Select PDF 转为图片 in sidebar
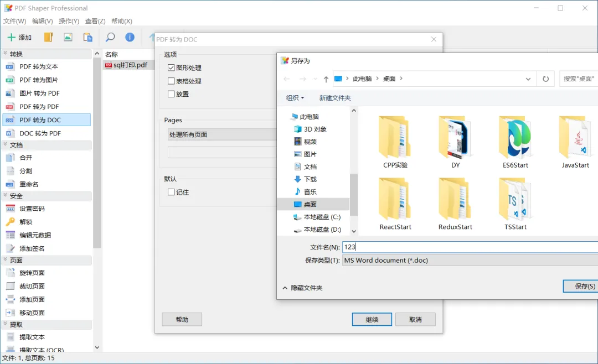 47,80
